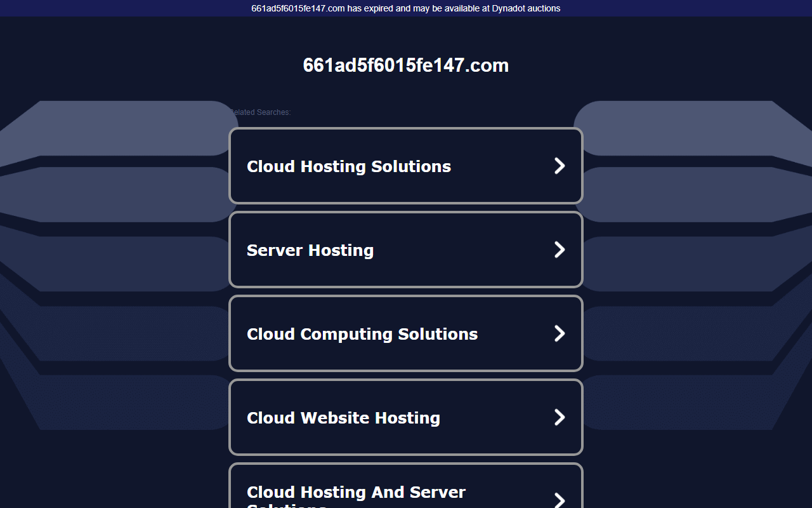Click the chevron beside Cloud Computing Solutions

pos(560,333)
